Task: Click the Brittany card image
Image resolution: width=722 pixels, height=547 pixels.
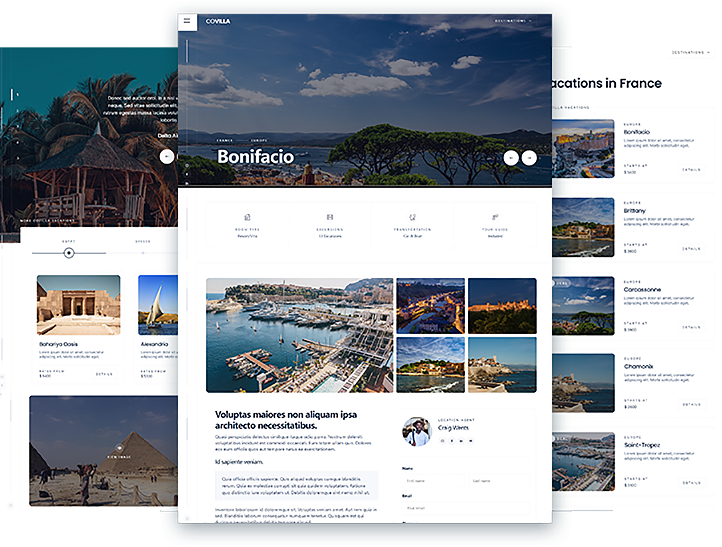Action: 583,227
